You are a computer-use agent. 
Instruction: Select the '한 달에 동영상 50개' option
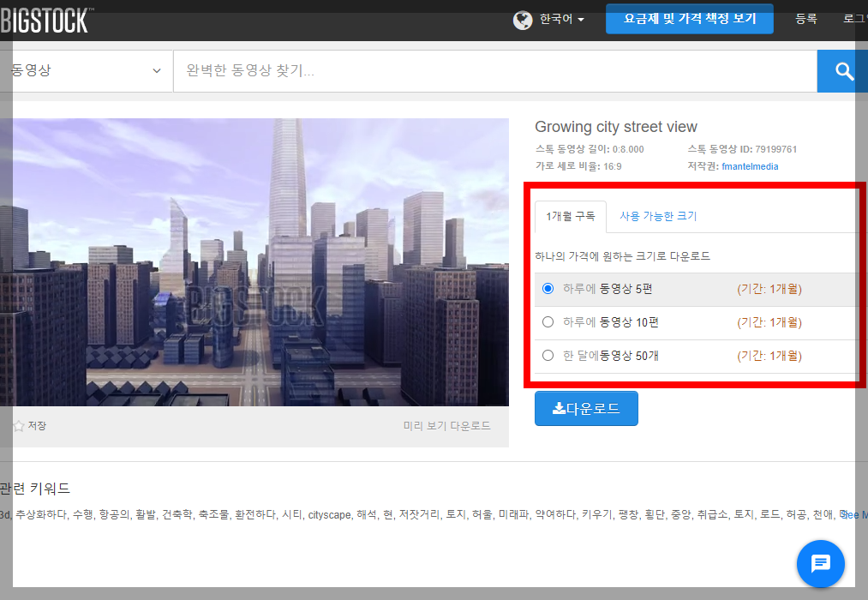tap(548, 355)
